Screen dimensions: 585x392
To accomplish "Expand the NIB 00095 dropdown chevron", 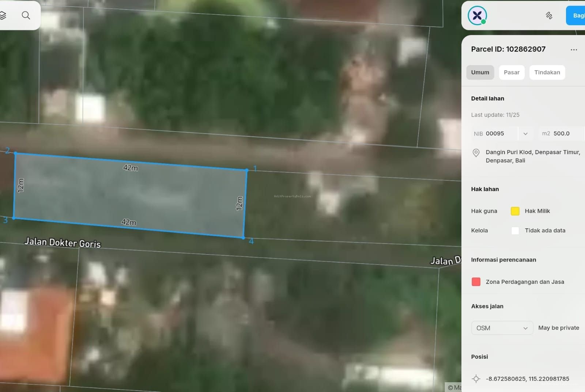I will [525, 134].
